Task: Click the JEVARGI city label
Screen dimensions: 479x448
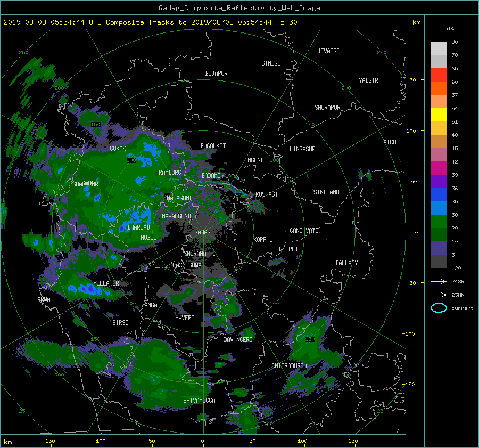Action: pos(328,51)
